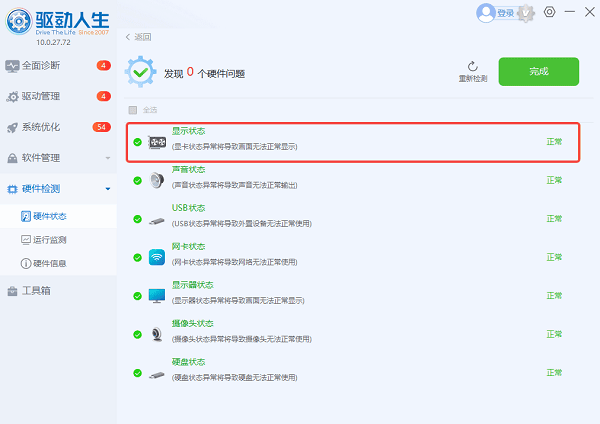Click the 驱动管理 gear icon

point(12,97)
